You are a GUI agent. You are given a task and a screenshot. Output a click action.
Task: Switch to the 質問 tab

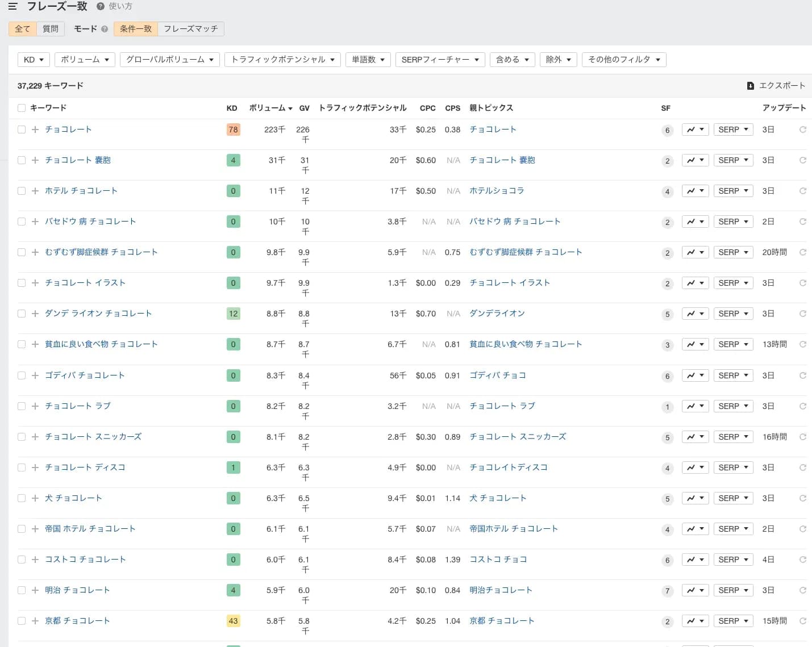[x=51, y=29]
